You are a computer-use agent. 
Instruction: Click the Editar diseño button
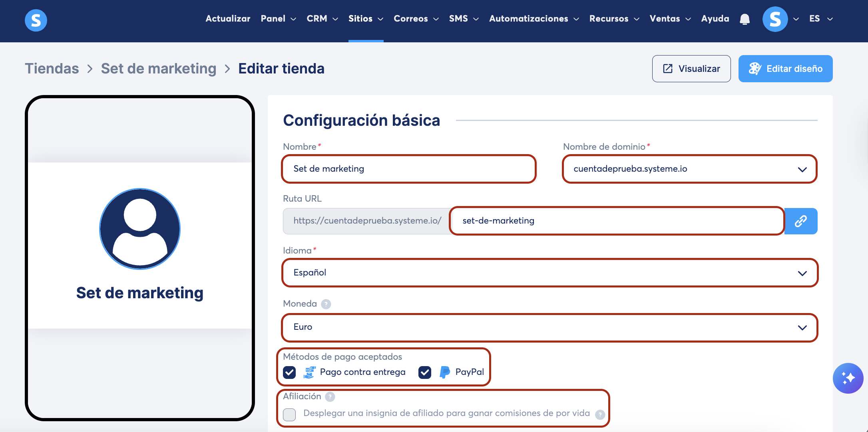click(785, 69)
